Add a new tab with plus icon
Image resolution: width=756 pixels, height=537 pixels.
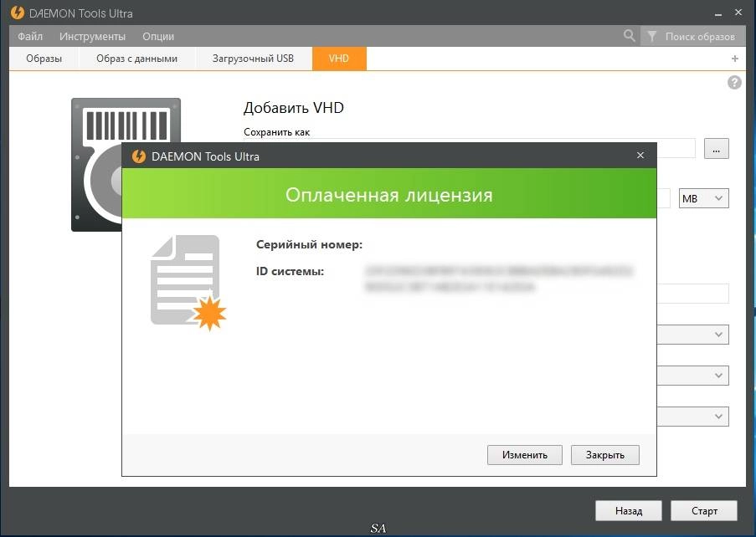point(735,59)
